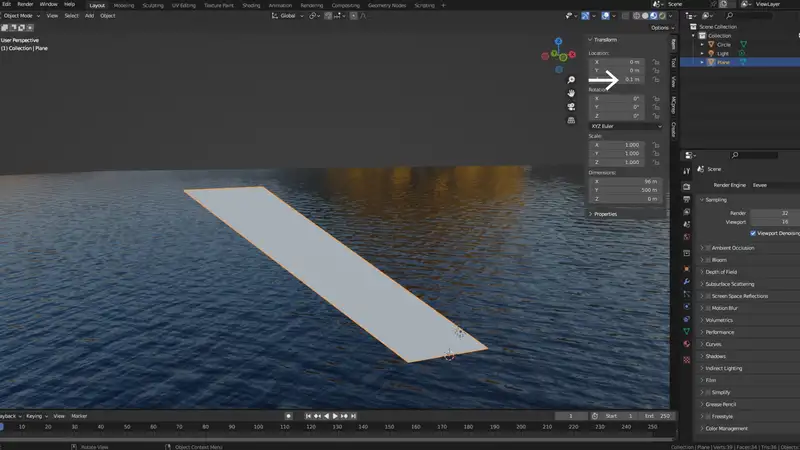This screenshot has width=800, height=450.
Task: Click the Circle object in outliner
Action: pyautogui.click(x=724, y=44)
